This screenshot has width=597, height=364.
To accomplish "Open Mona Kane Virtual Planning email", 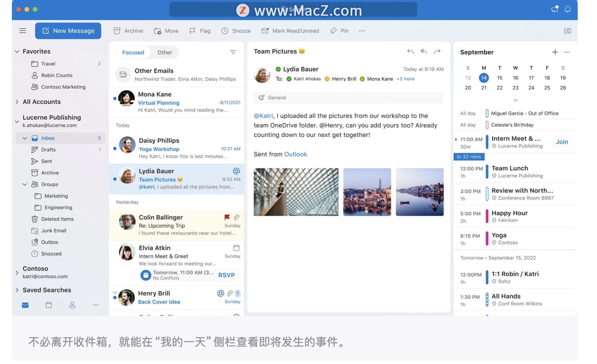I will pos(177,102).
